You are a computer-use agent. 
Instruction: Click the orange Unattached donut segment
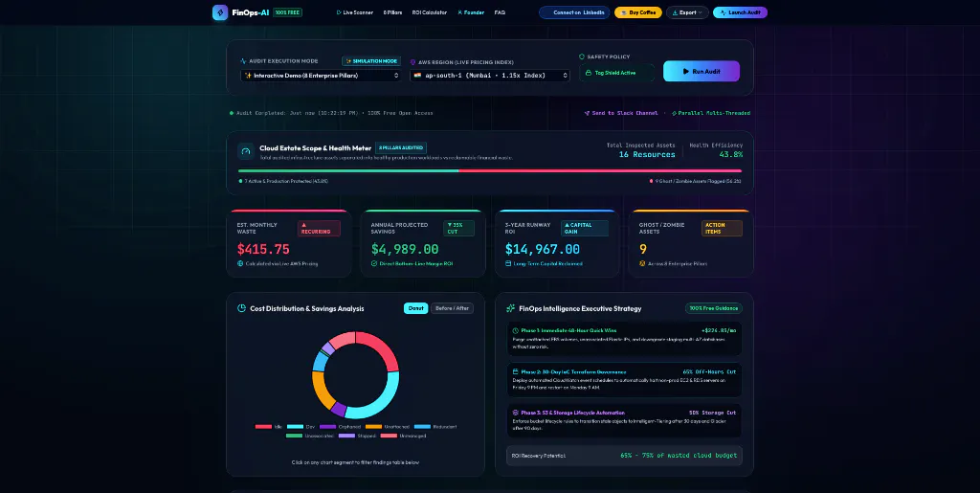[322, 392]
